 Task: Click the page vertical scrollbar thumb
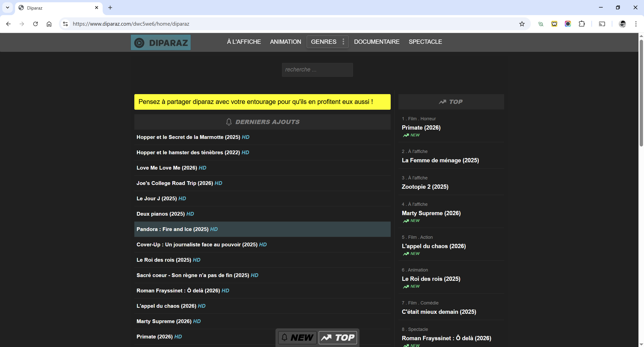point(641,93)
